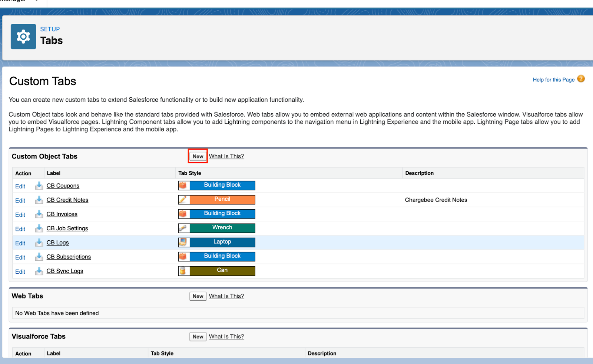Click the Pencil tab style icon

pos(183,200)
